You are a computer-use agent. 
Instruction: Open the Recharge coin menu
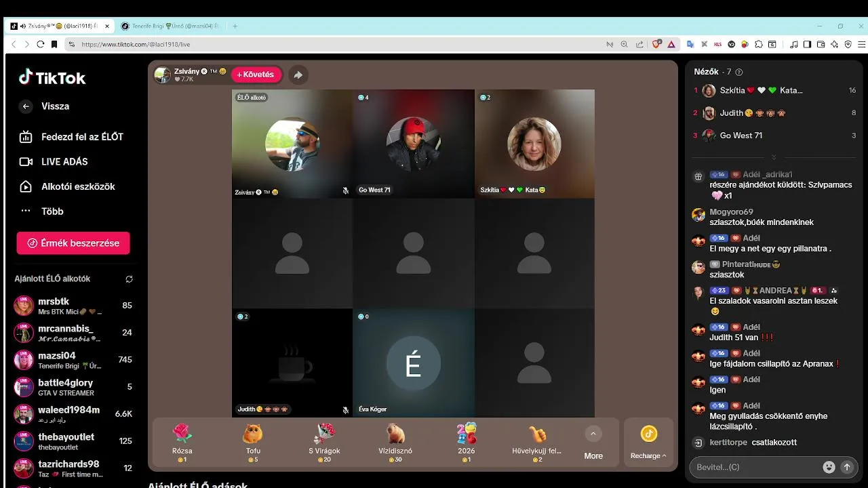[x=649, y=443]
